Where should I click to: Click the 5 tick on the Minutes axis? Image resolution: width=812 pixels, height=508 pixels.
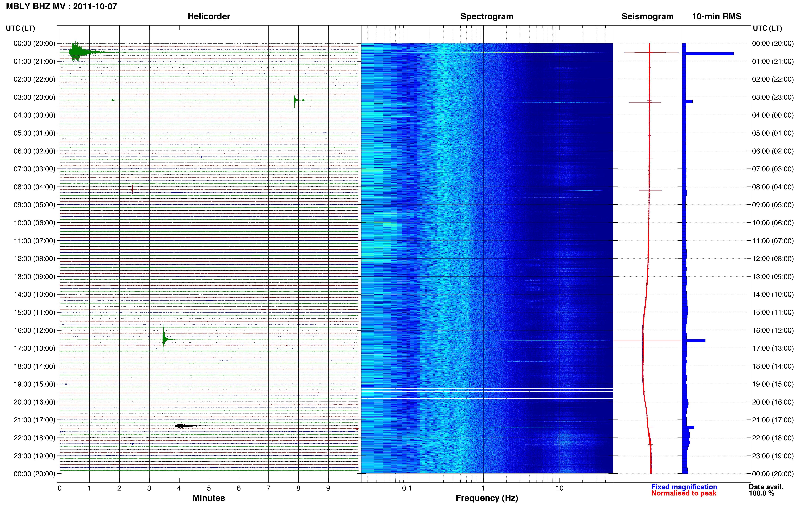click(x=209, y=488)
